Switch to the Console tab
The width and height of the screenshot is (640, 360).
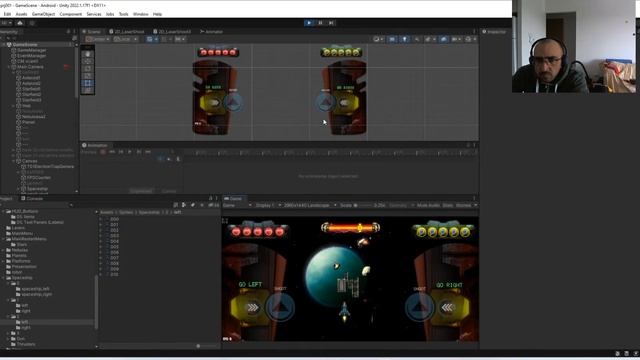tap(32, 198)
